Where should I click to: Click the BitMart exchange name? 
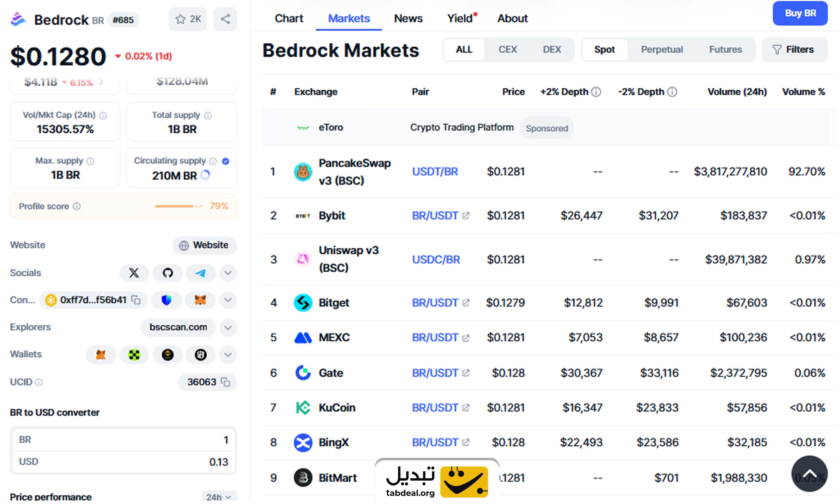pyautogui.click(x=338, y=478)
